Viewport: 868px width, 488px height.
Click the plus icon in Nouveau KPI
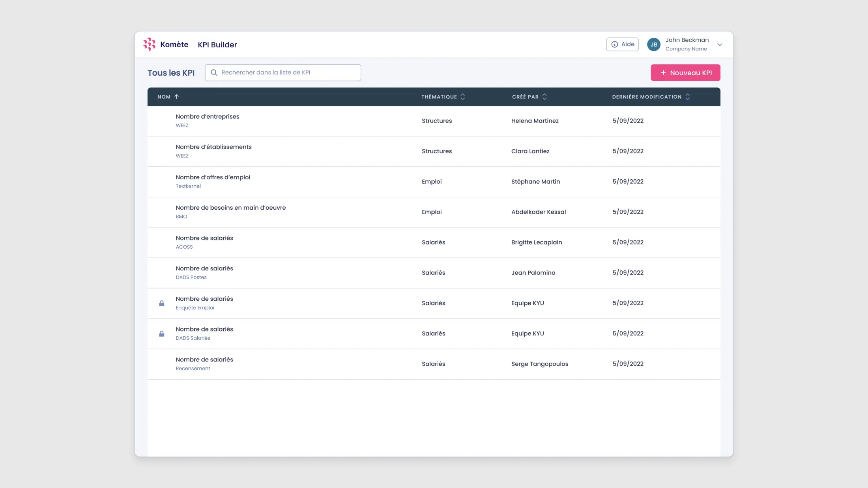[663, 73]
